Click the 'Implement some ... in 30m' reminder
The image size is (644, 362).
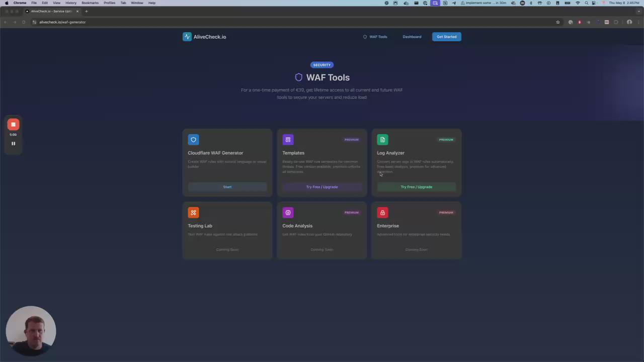pos(484,3)
